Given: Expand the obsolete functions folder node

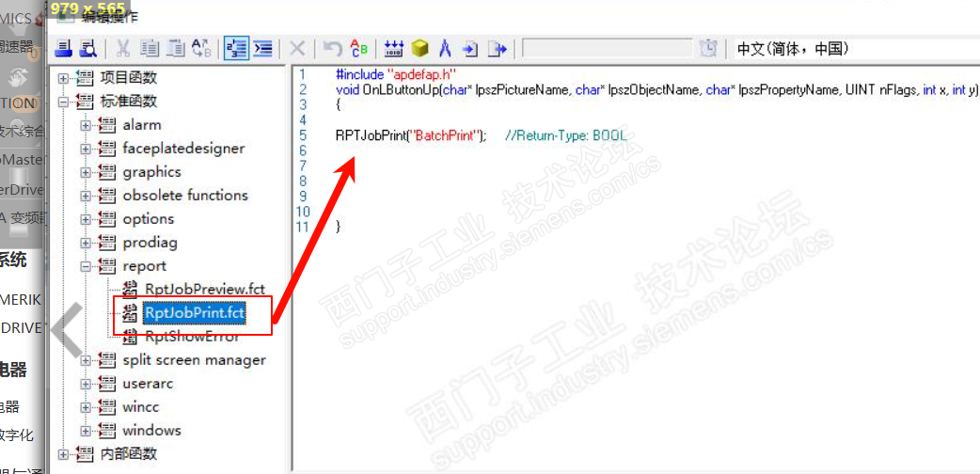Looking at the screenshot, I should coord(86,196).
